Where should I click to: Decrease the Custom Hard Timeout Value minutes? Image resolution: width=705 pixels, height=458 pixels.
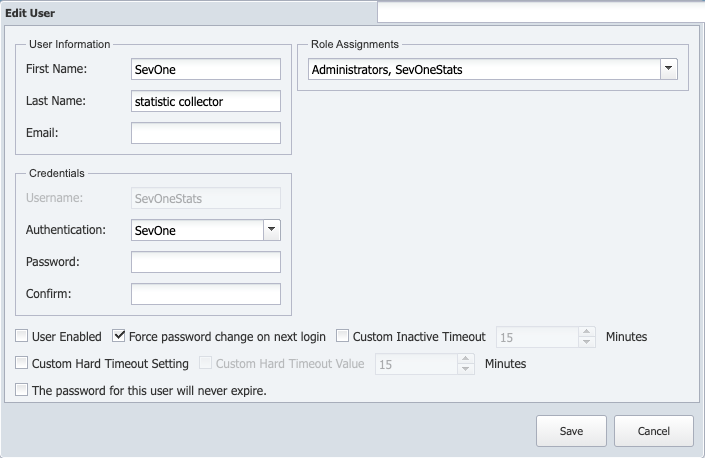[x=466, y=369]
